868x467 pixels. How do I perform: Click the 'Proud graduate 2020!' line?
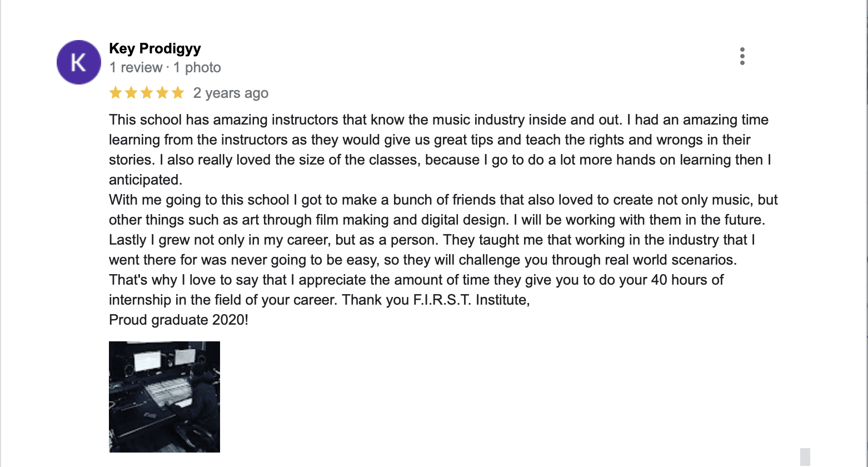(179, 320)
